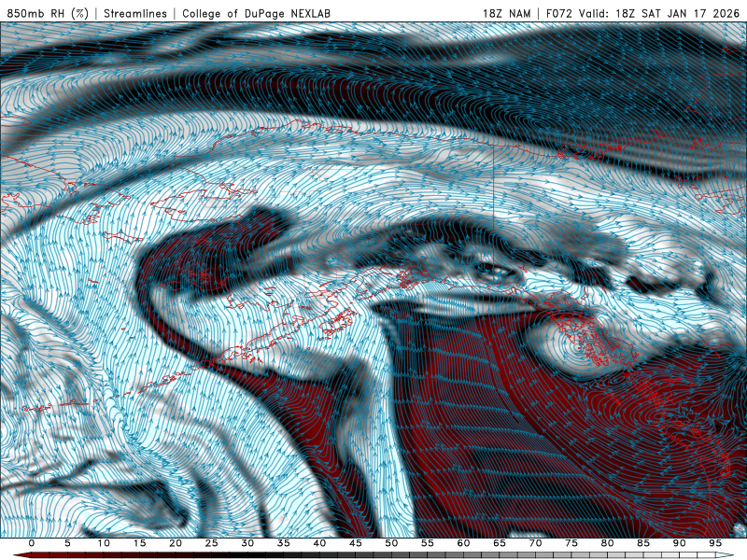
Task: Click the "20" colorbar scale label
Action: pyautogui.click(x=176, y=543)
